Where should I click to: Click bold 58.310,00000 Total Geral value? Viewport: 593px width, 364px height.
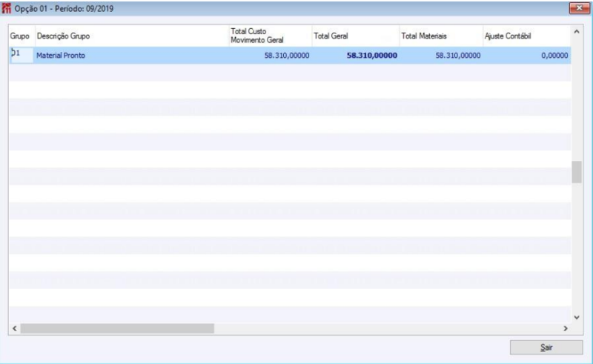pyautogui.click(x=372, y=56)
